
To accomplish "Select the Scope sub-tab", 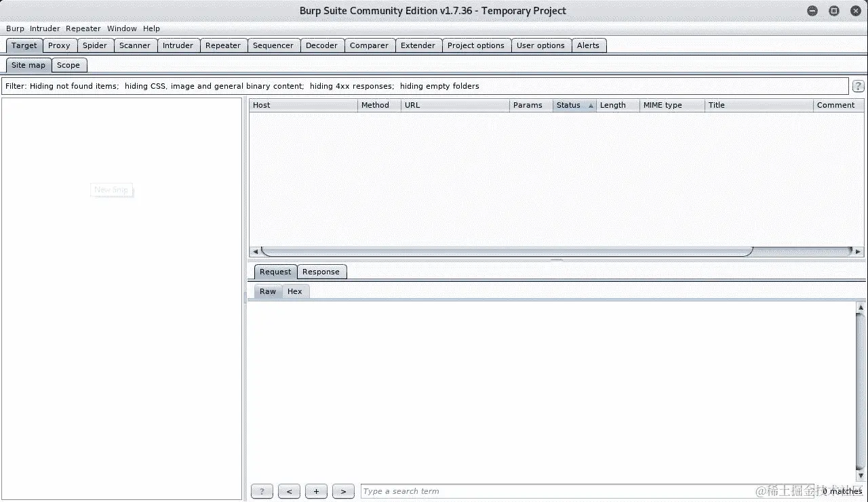I will [68, 65].
